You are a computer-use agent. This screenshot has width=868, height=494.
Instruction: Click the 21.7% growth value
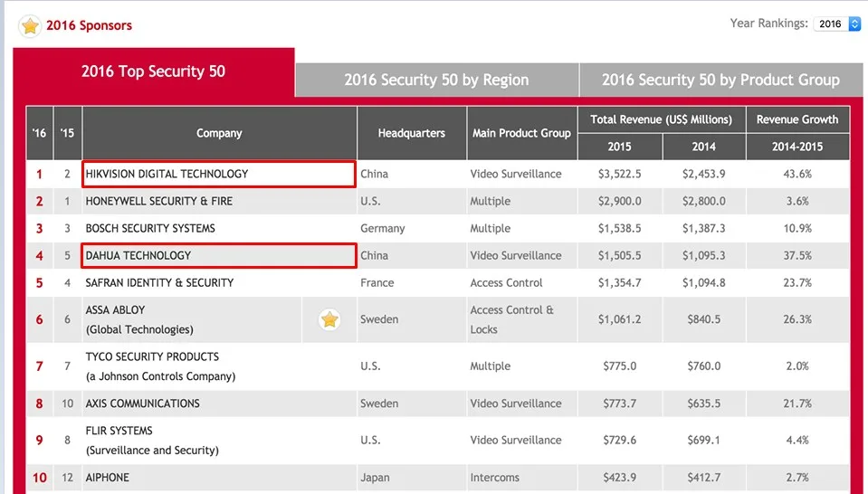(797, 404)
